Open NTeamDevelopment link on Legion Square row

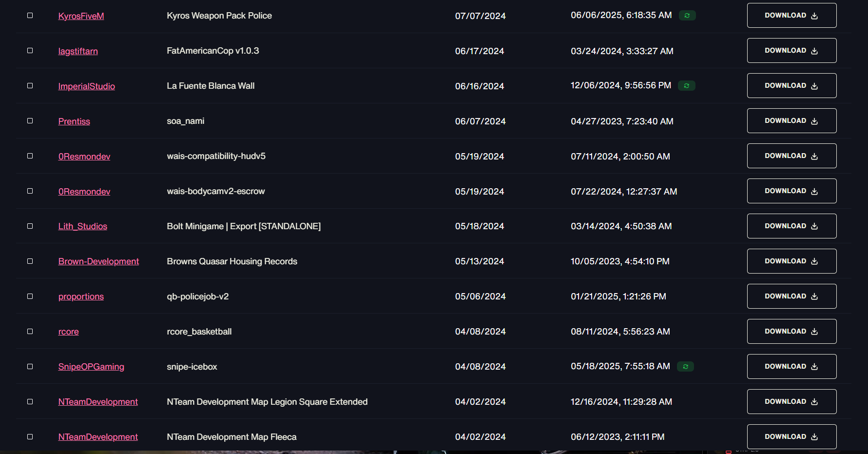(x=98, y=402)
